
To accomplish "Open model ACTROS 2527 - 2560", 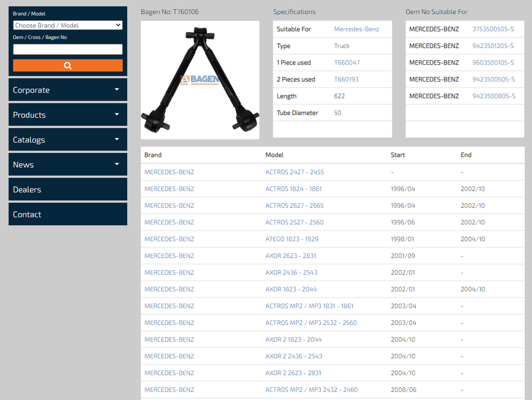I will point(295,222).
